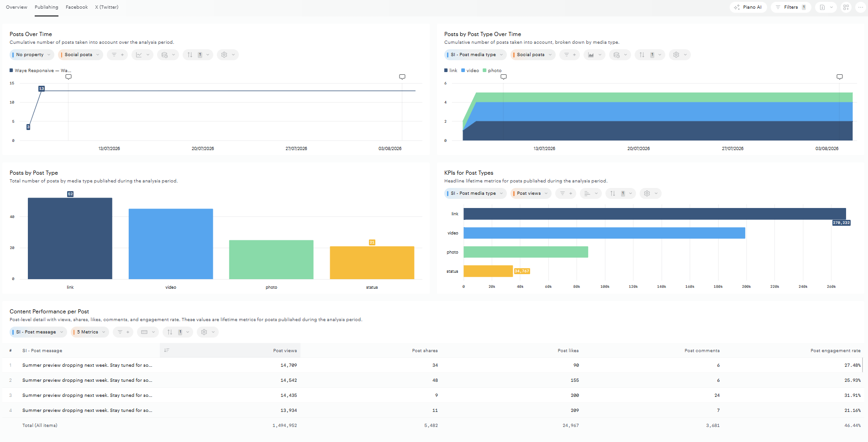The image size is (868, 442).
Task: Open settings gear in KPIs for Post Types
Action: tap(650, 193)
